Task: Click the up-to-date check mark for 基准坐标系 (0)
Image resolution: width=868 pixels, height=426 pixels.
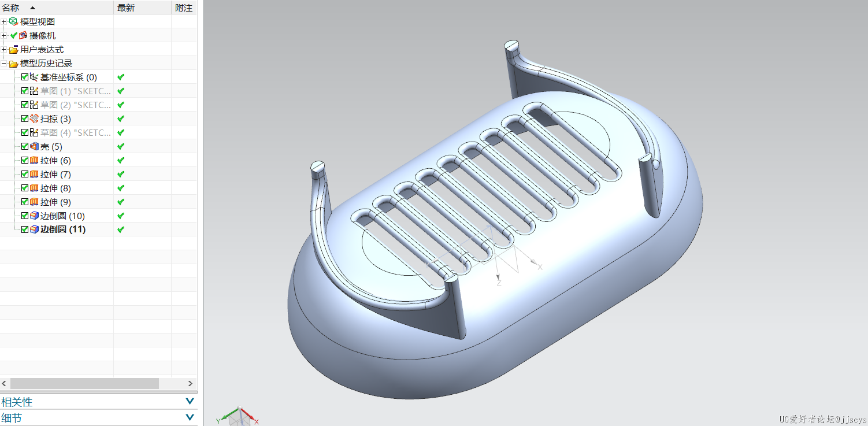Action: 121,77
